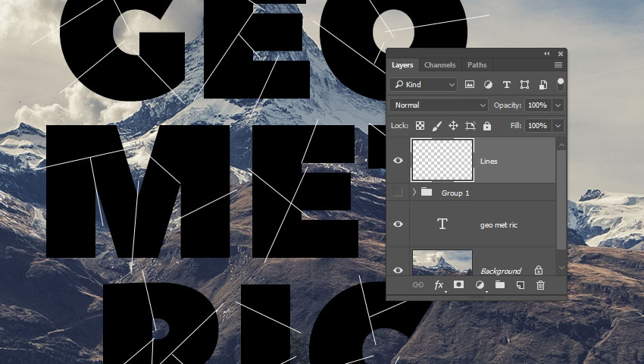
Task: Lock all padlock icon
Action: pos(487,125)
